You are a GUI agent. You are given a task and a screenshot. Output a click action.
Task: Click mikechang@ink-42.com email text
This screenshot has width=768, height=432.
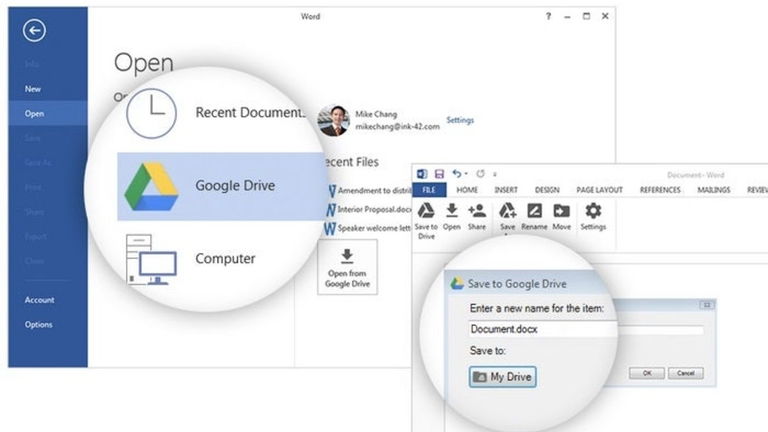[x=397, y=127]
